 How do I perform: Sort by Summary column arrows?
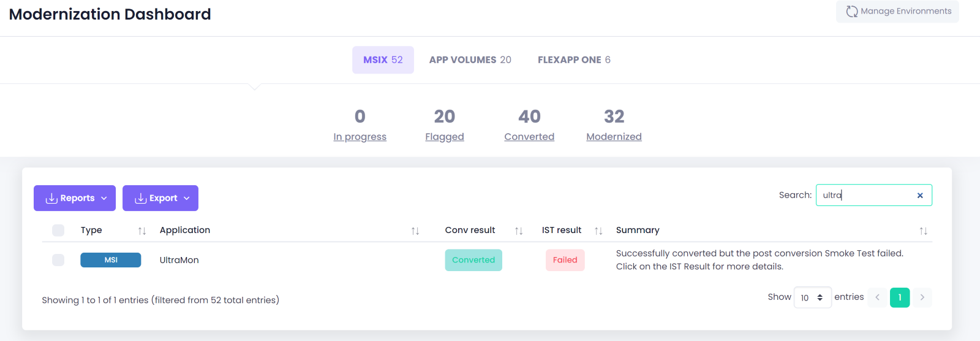923,231
